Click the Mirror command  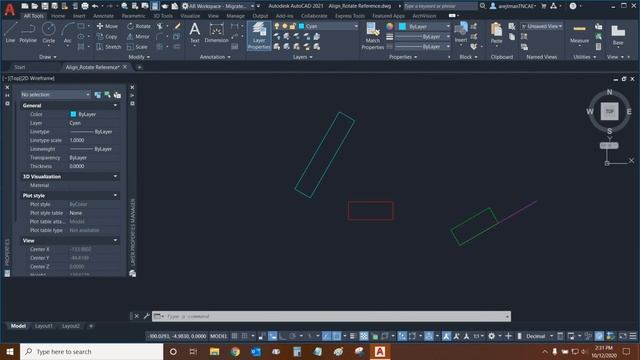coord(138,37)
